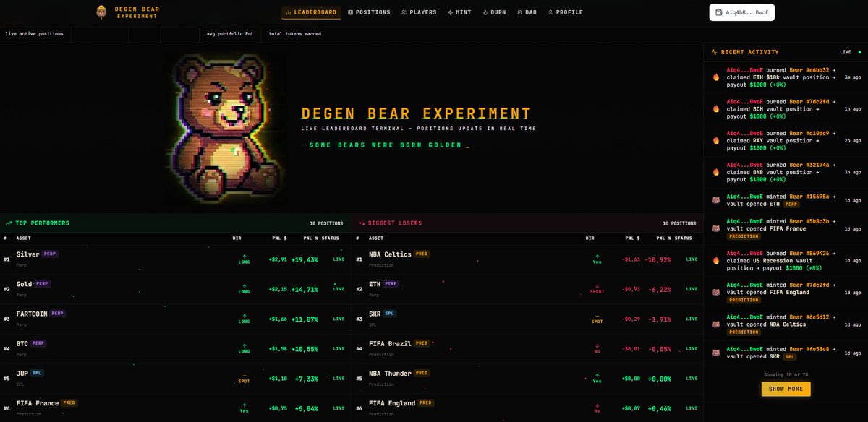Click the trending-up icon next to Top Performers
Image resolution: width=868 pixels, height=422 pixels.
9,223
